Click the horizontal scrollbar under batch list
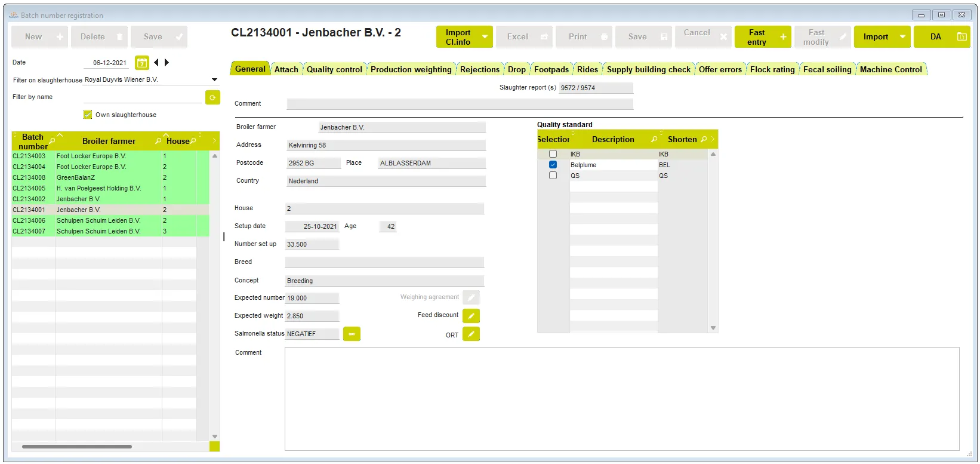This screenshot has height=464, width=980. click(77, 447)
